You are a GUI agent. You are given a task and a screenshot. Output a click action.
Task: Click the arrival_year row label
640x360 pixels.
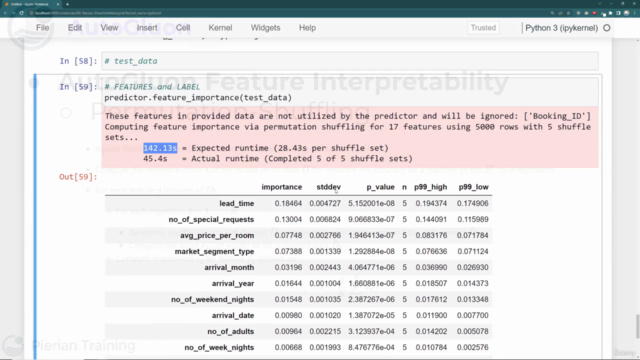pyautogui.click(x=233, y=283)
